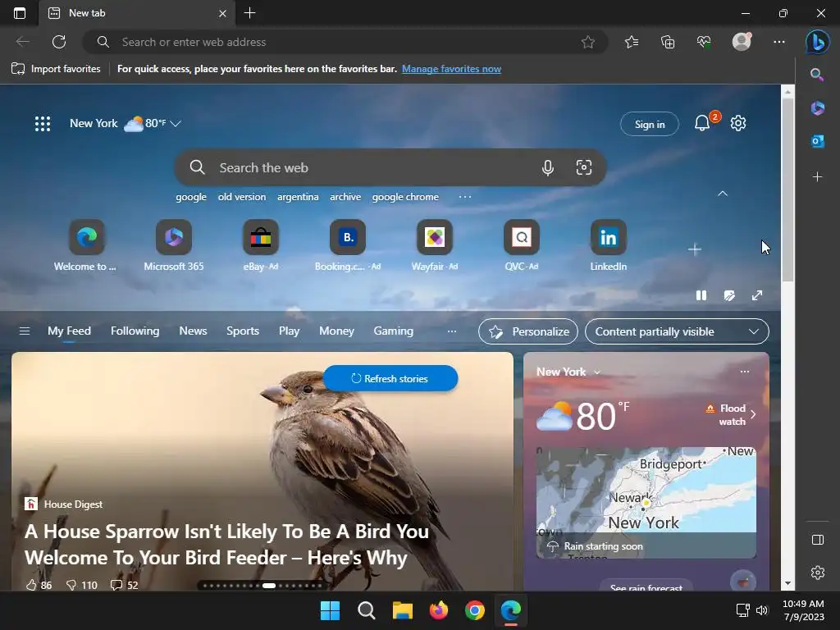Open sidebar settings gear at bottom

[x=818, y=573]
